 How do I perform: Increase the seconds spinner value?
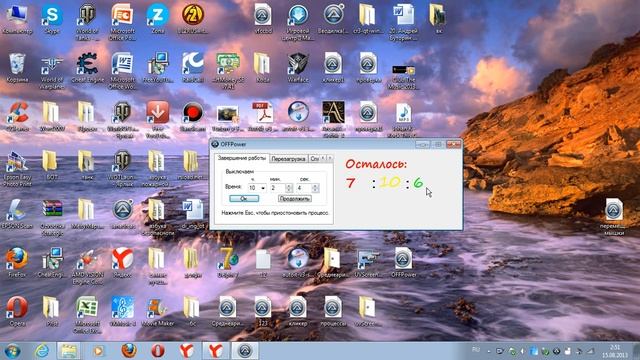pyautogui.click(x=315, y=186)
